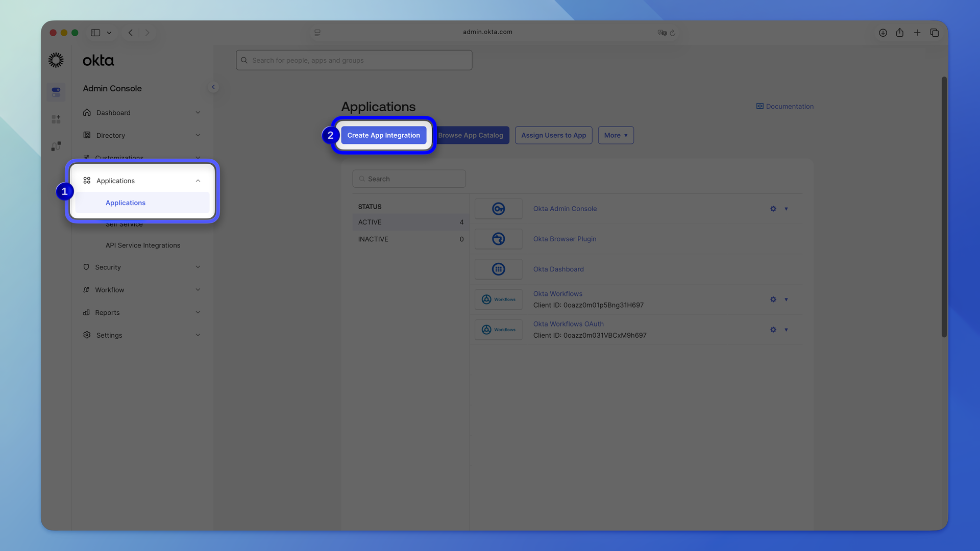Open the apps grid plus icon in rail
The width and height of the screenshot is (980, 551).
[x=56, y=119]
